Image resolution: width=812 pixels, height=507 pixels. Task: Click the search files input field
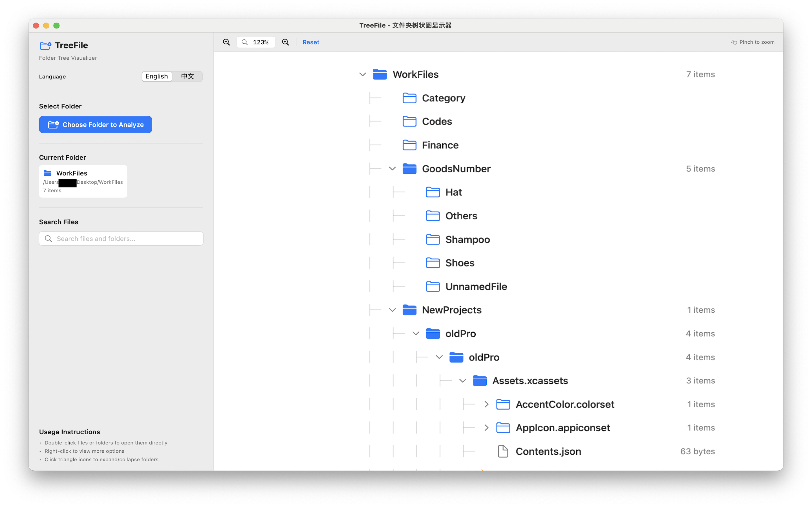pos(121,238)
